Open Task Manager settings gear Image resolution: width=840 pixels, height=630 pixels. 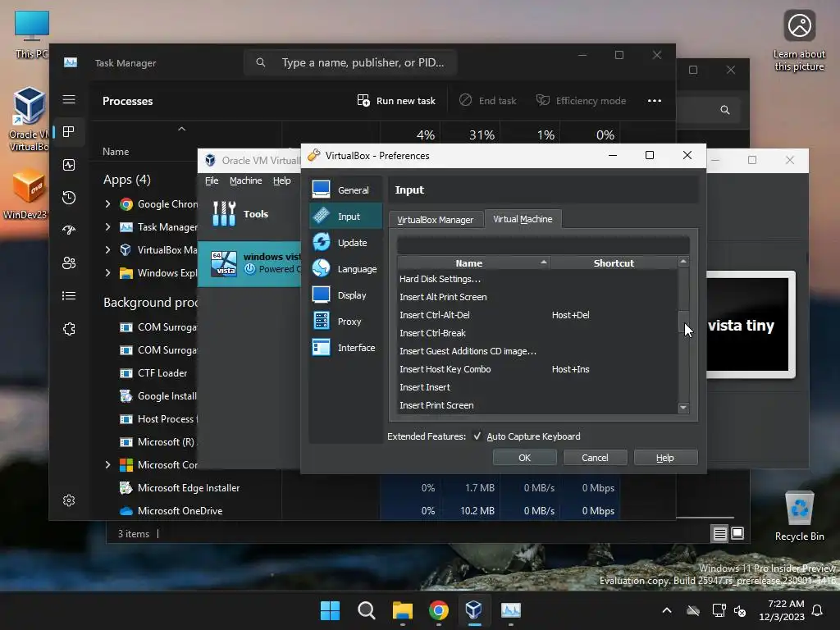[69, 500]
